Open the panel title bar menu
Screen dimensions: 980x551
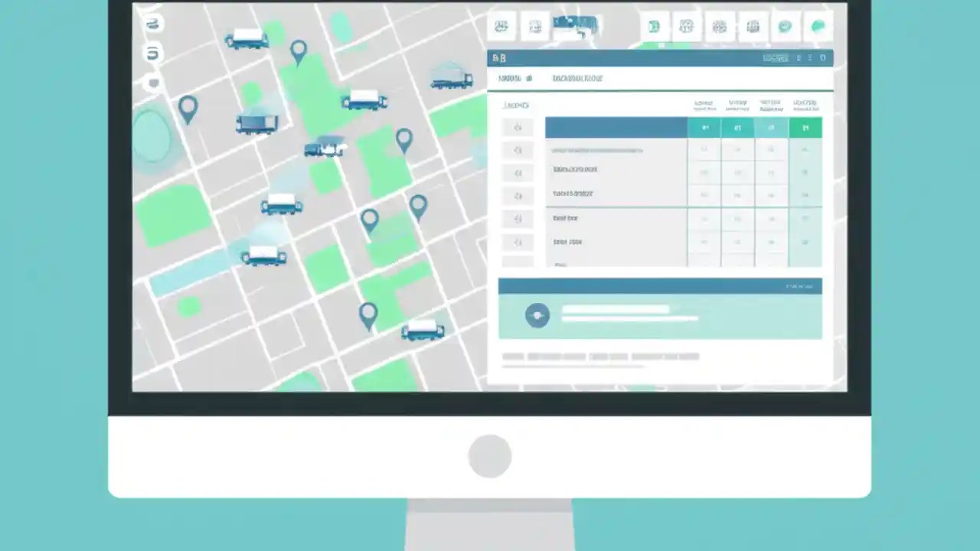click(824, 57)
